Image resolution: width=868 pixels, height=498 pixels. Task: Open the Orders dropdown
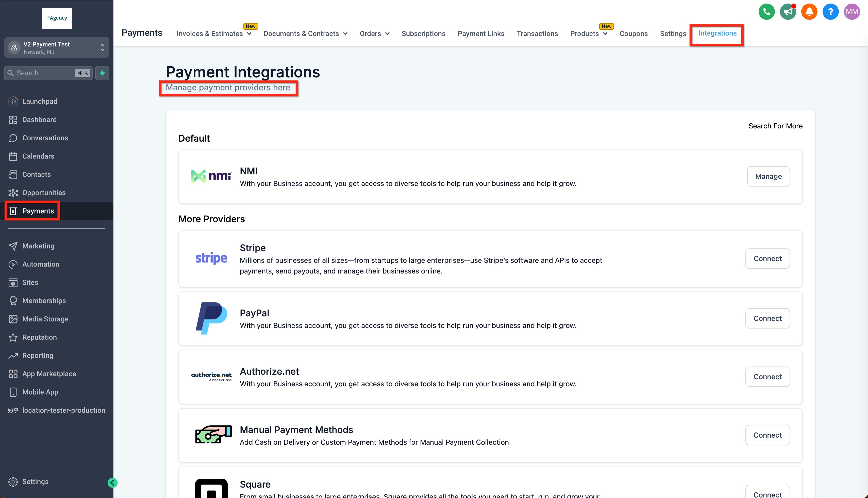(375, 34)
